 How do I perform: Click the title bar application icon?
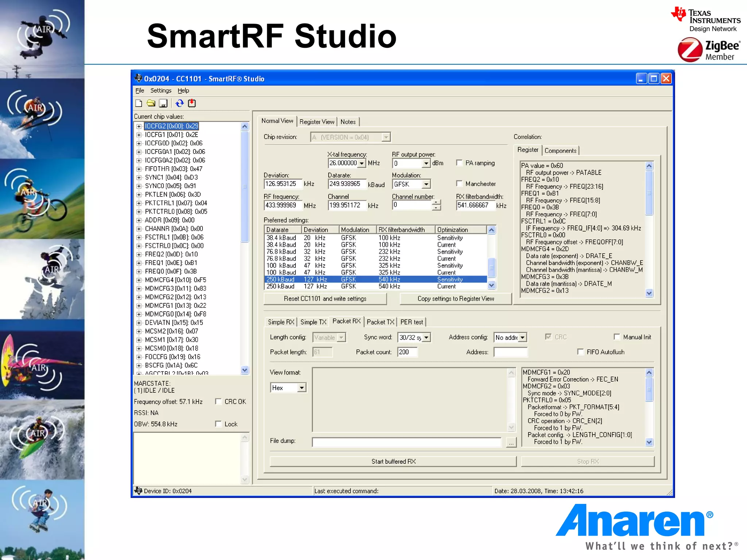[x=138, y=78]
